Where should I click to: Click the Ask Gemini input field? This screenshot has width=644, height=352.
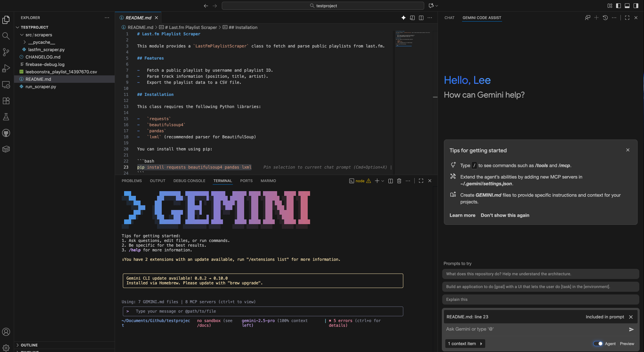pyautogui.click(x=535, y=329)
